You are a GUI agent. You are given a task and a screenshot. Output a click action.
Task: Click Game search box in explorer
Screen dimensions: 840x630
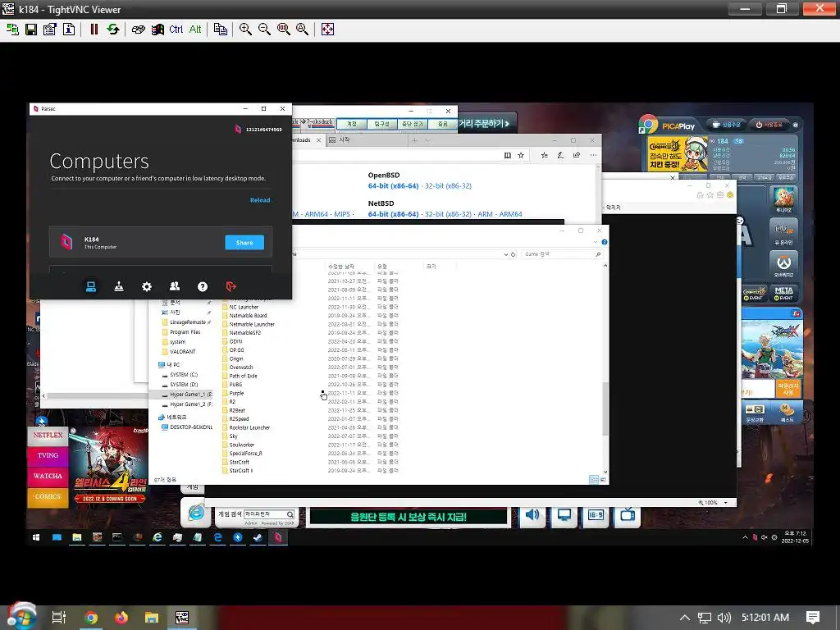point(562,254)
